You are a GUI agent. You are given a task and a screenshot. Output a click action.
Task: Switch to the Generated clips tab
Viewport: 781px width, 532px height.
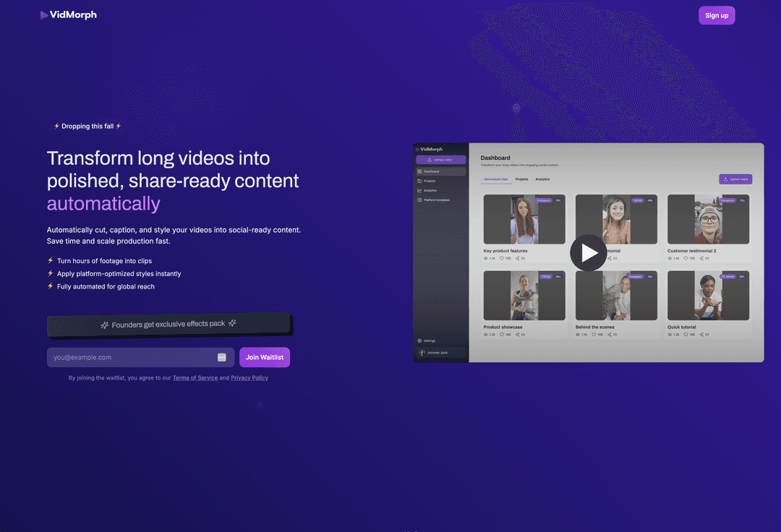[x=495, y=179]
